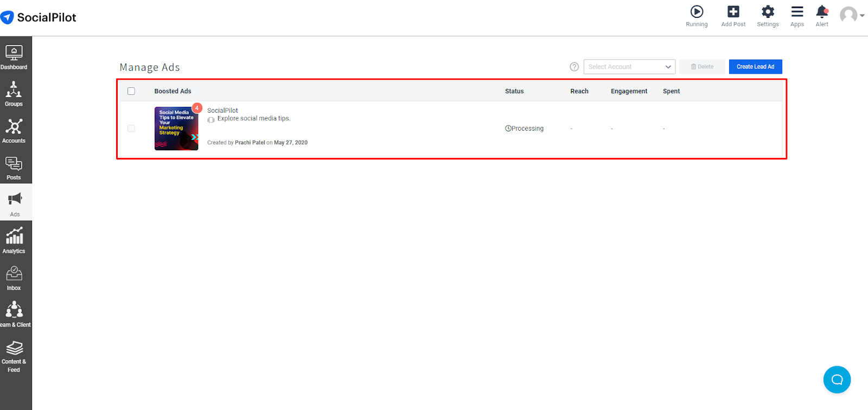This screenshot has height=410, width=868.
Task: Click the Processing status clock icon
Action: (508, 129)
